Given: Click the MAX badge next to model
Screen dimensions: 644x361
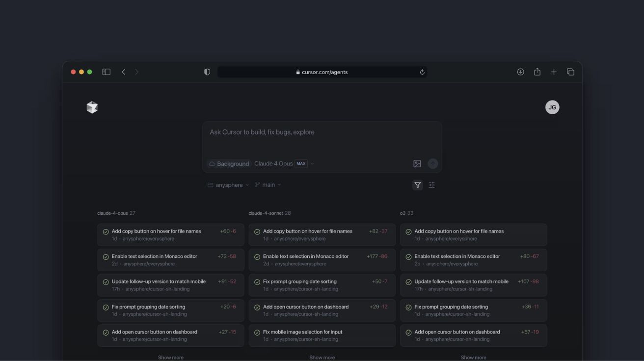Looking at the screenshot, I should tap(301, 164).
